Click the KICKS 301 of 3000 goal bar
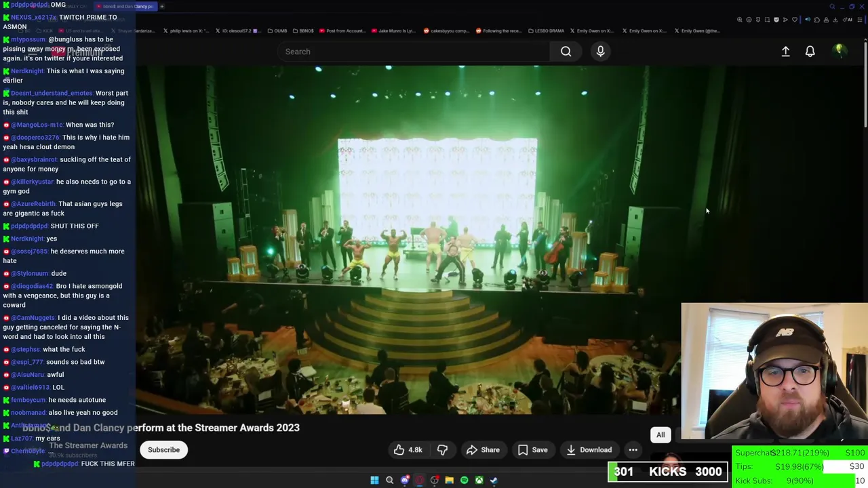 coord(668,472)
